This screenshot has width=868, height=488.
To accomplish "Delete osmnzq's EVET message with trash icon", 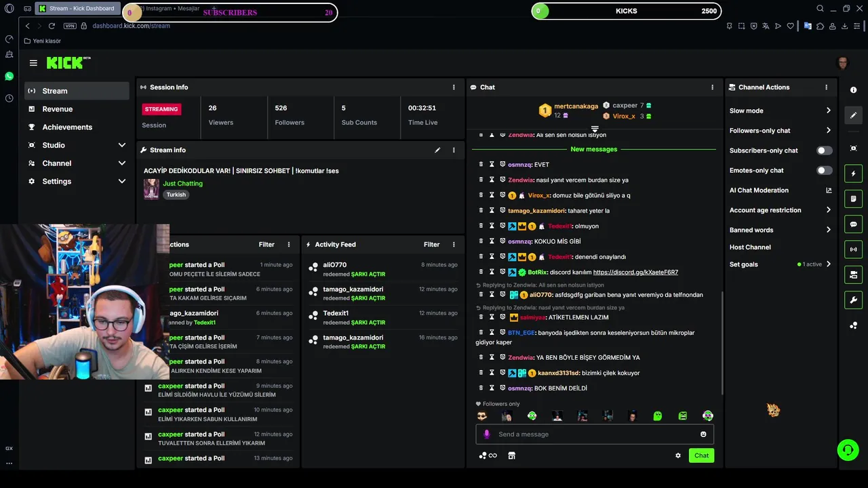I will coord(481,164).
